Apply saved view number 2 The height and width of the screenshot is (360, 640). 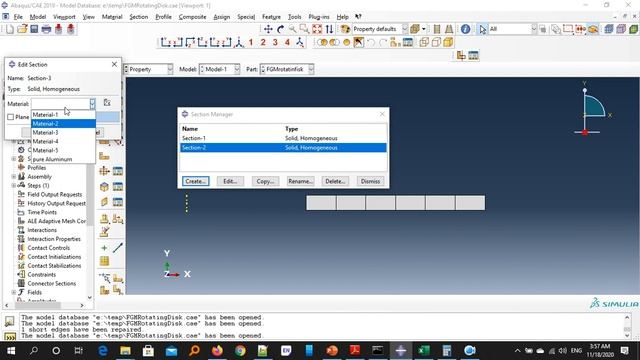(x=263, y=42)
